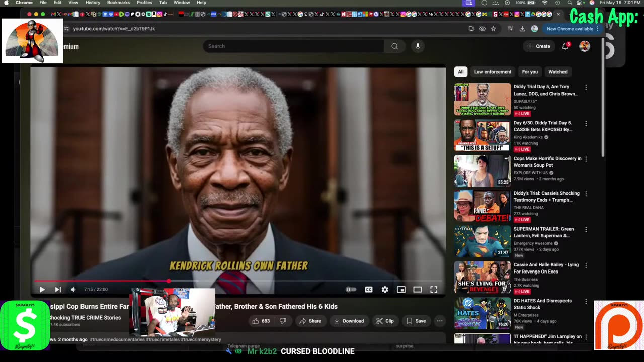
Task: Open options for Cassie's Shocking Testimony video
Action: tap(586, 194)
